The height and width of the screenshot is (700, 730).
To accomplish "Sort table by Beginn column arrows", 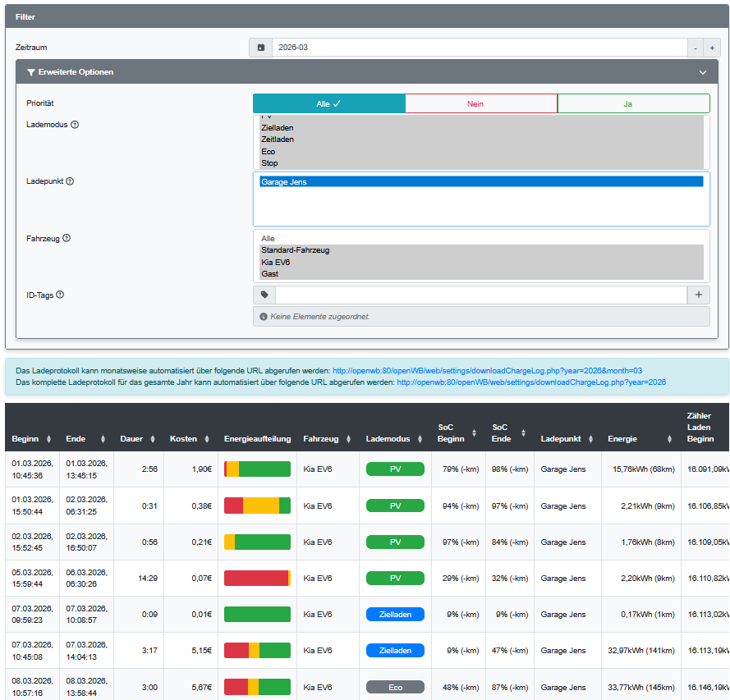I will click(48, 439).
